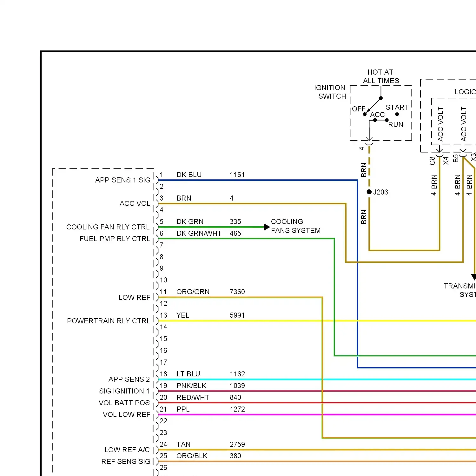This screenshot has height=476, width=476.
Task: Select circuit number 5991
Action: [x=237, y=315]
